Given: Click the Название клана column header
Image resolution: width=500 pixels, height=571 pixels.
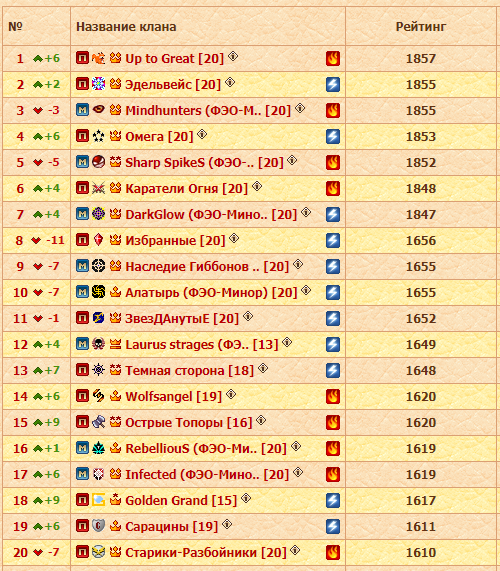Looking at the screenshot, I should tap(126, 27).
